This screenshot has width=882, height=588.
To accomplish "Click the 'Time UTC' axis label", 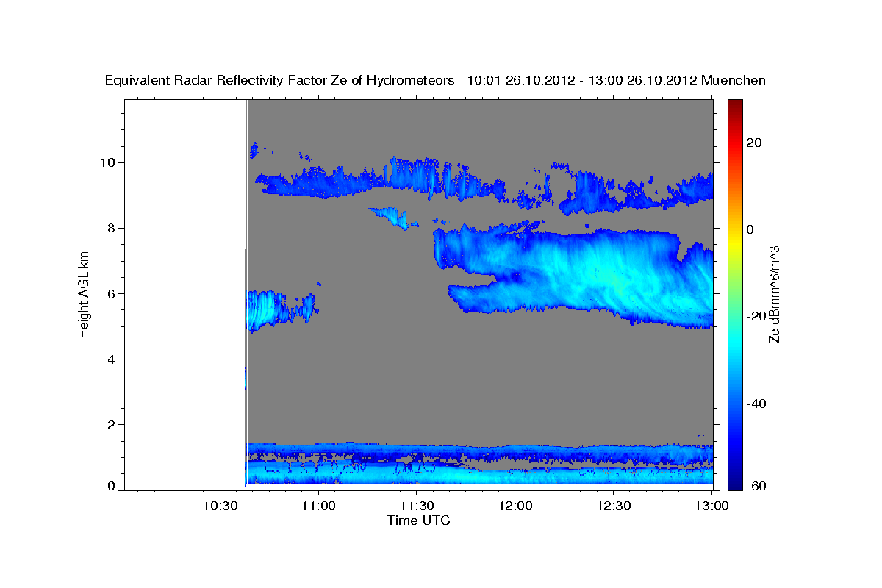I will coord(418,520).
